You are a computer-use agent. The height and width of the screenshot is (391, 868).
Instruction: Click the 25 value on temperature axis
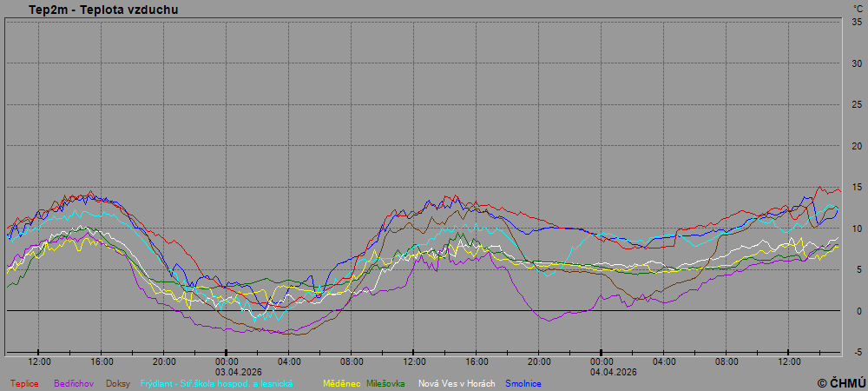click(856, 104)
